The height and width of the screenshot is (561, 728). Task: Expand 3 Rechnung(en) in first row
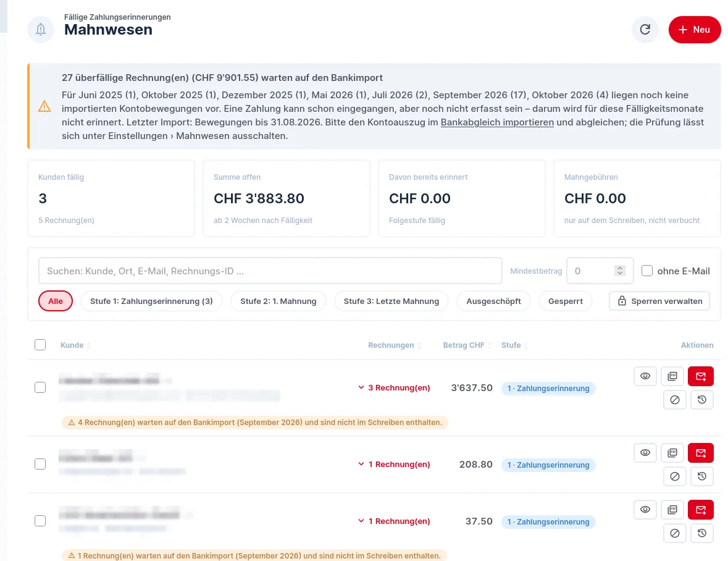pyautogui.click(x=394, y=387)
